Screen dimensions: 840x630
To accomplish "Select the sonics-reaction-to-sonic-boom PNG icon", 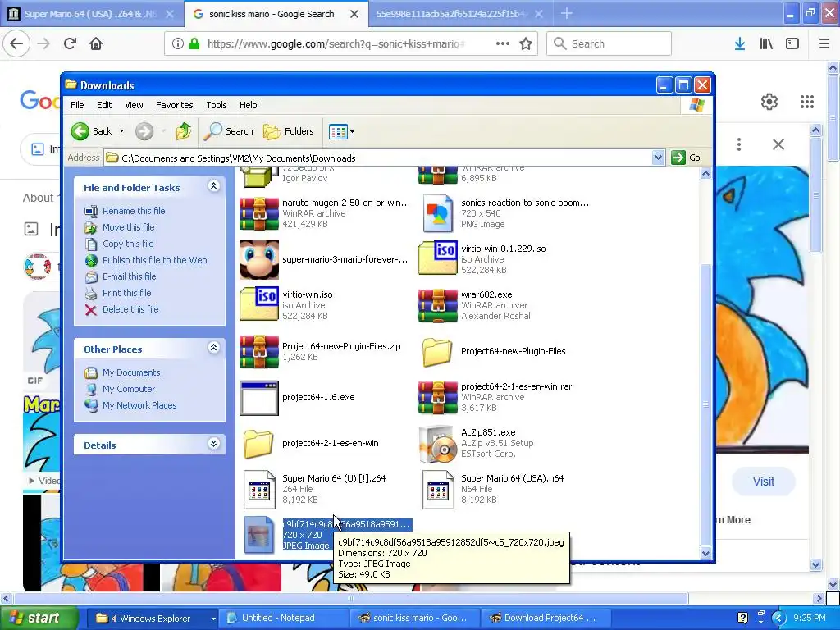I will pos(438,214).
